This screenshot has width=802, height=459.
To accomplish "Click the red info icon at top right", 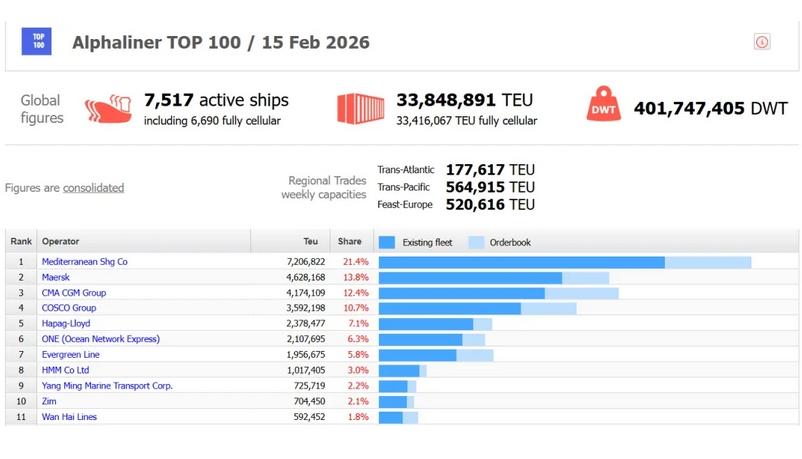I will pyautogui.click(x=762, y=42).
